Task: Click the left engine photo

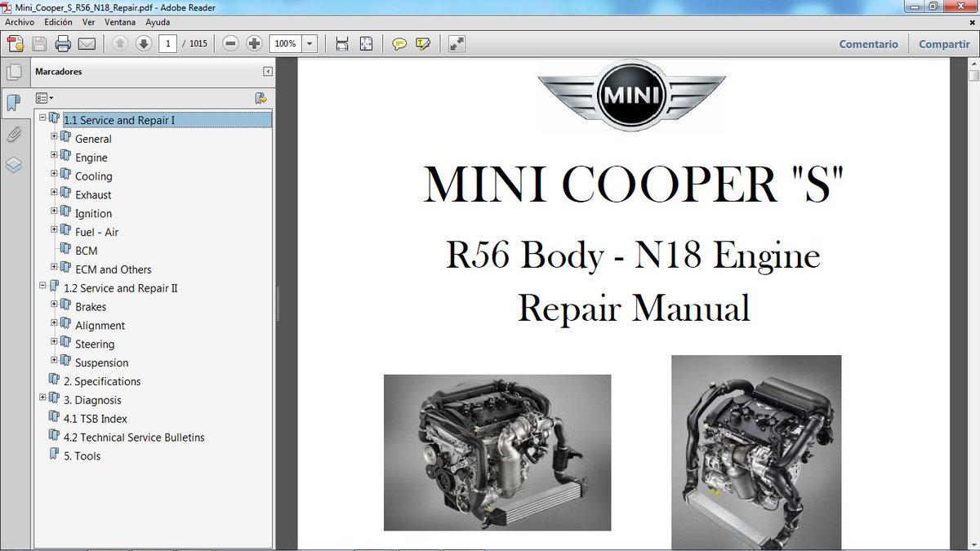Action: point(497,452)
